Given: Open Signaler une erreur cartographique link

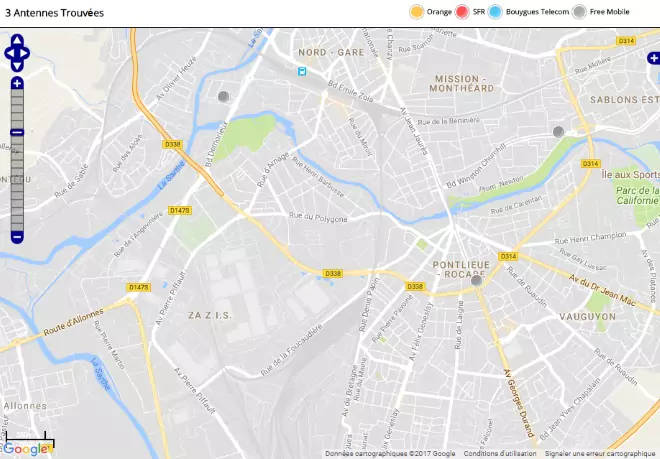Looking at the screenshot, I should (x=600, y=454).
